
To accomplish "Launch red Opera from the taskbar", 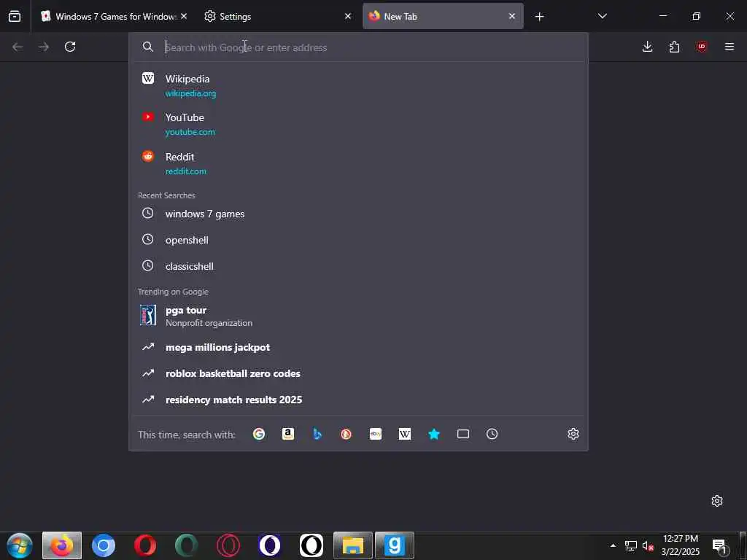I will click(145, 545).
